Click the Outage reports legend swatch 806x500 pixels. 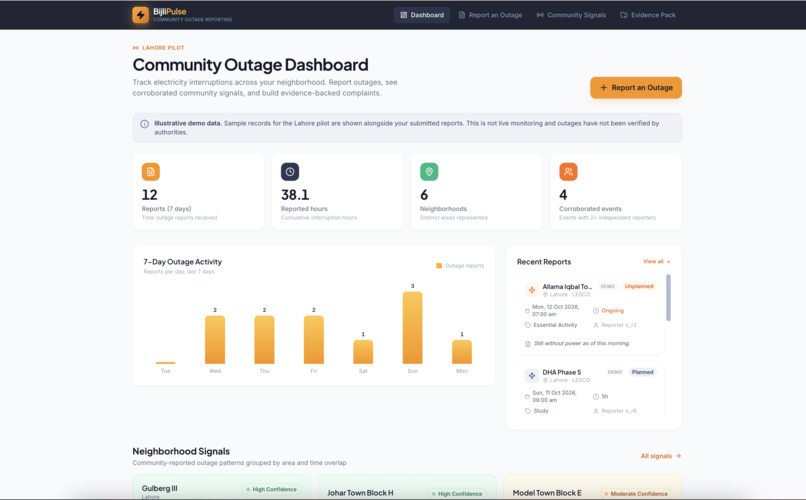click(x=439, y=266)
